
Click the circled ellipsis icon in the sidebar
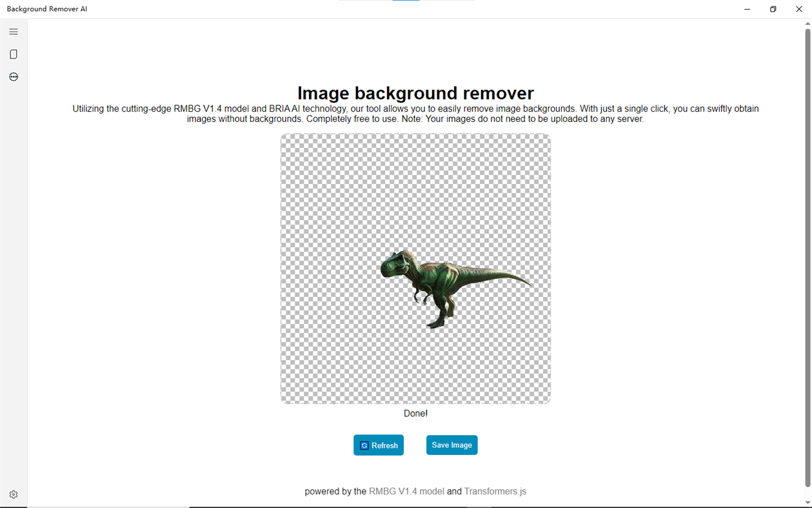(x=13, y=77)
